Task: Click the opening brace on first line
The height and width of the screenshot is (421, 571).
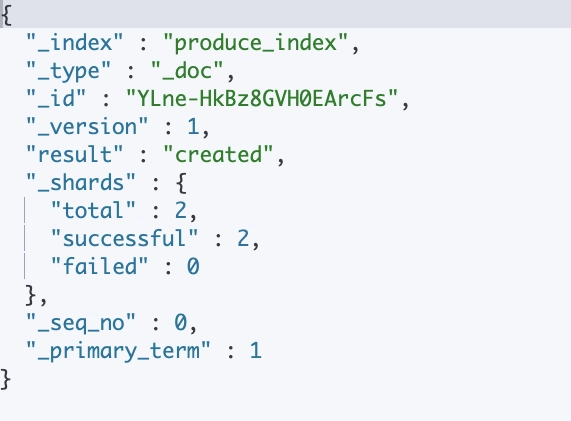Action: pos(7,15)
